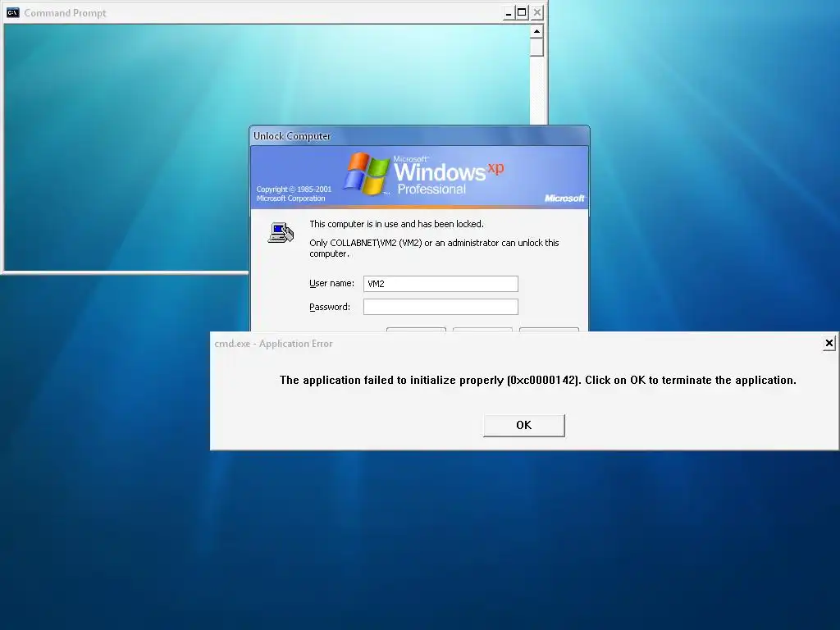Click the 'Only COLLABNET\VM2' message text
The height and width of the screenshot is (630, 840).
click(434, 248)
